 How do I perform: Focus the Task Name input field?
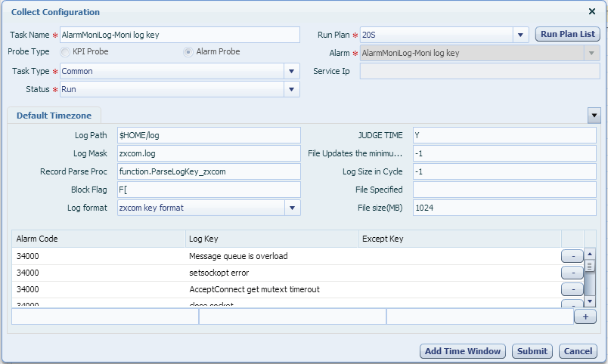tap(180, 35)
